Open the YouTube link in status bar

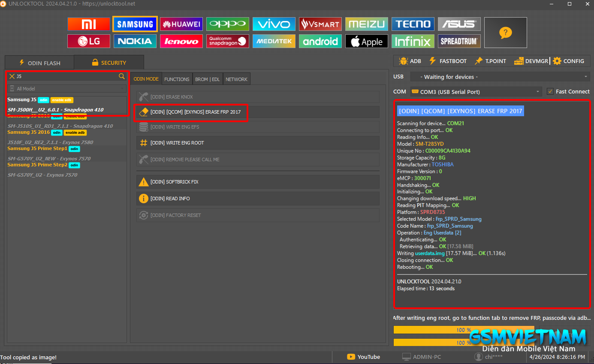coord(364,357)
